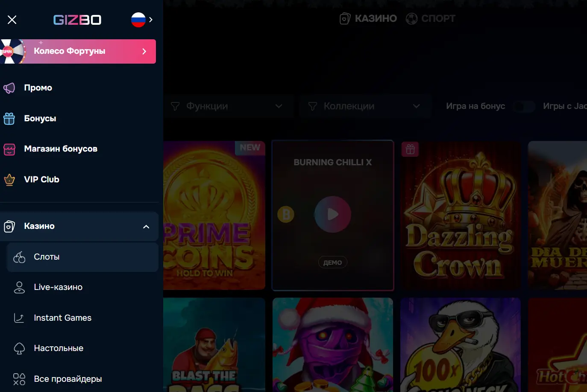Viewport: 587px width, 392px height.
Task: Play Burning Chilli X with play button
Action: tap(333, 214)
